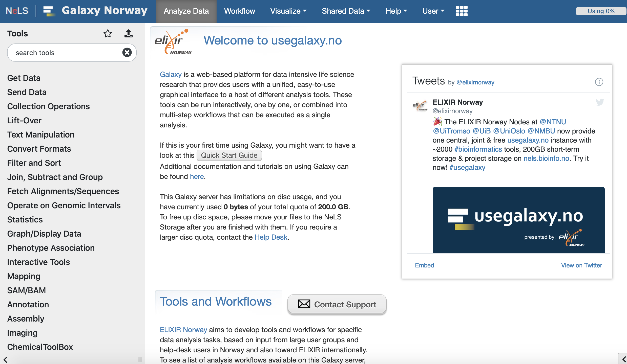Click the @elixirnorway link in Tweets header
Viewport: 627px width, 364px height.
pyautogui.click(x=475, y=82)
